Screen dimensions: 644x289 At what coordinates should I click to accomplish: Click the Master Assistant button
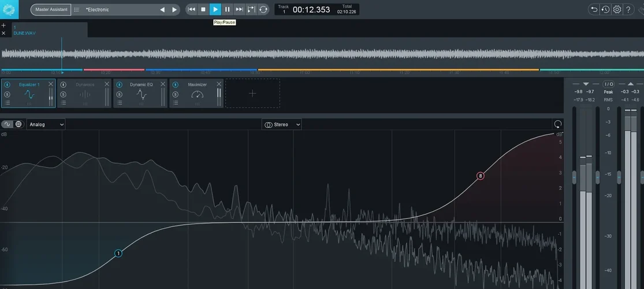pyautogui.click(x=51, y=9)
